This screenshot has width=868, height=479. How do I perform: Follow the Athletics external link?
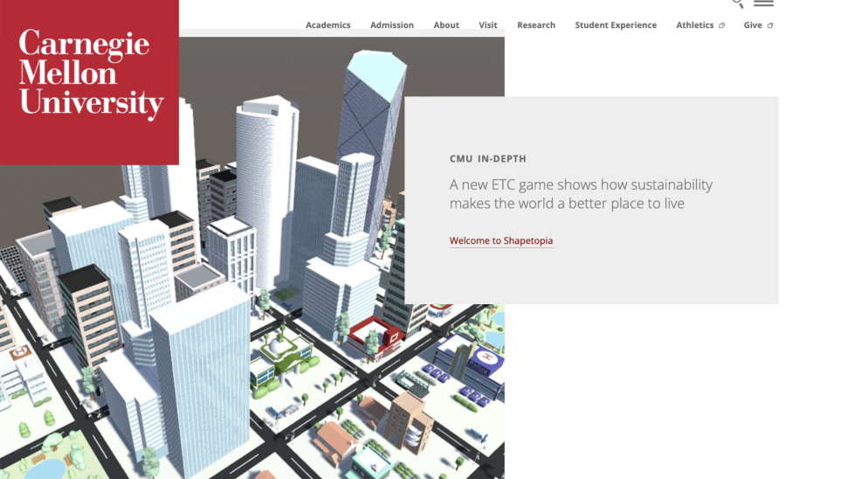700,25
